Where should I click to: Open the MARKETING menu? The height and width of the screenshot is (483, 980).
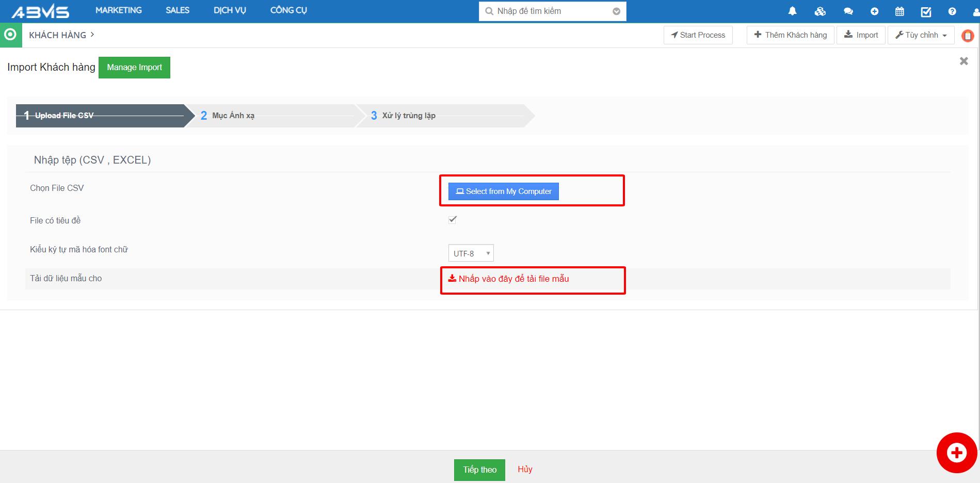[118, 10]
